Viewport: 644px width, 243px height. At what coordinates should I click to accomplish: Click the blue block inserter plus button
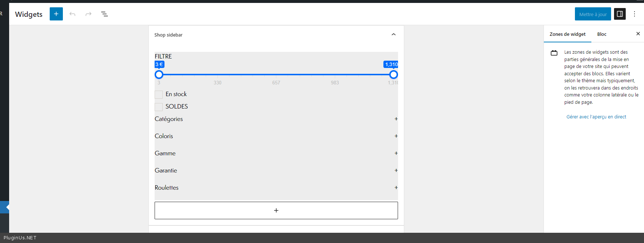[56, 14]
